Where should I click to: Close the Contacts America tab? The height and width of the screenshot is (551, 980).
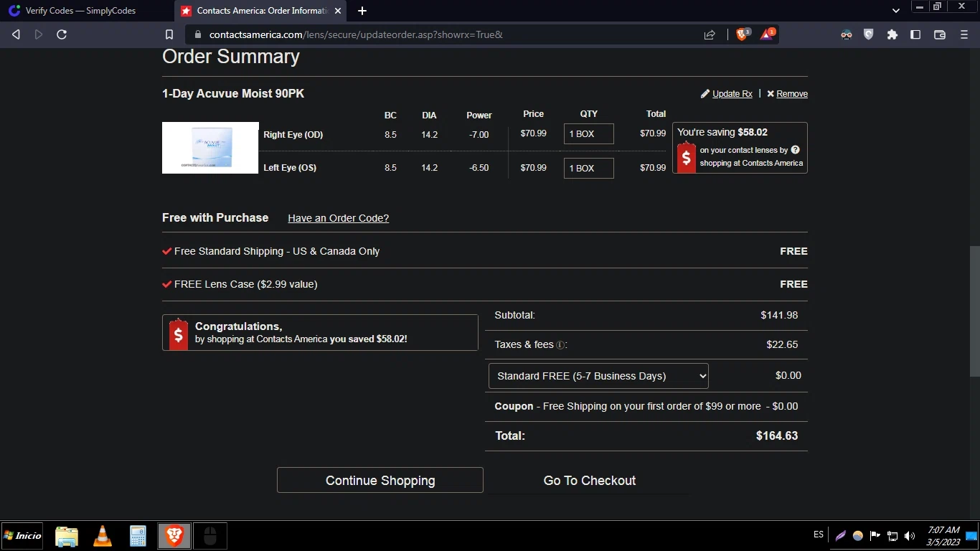(338, 11)
